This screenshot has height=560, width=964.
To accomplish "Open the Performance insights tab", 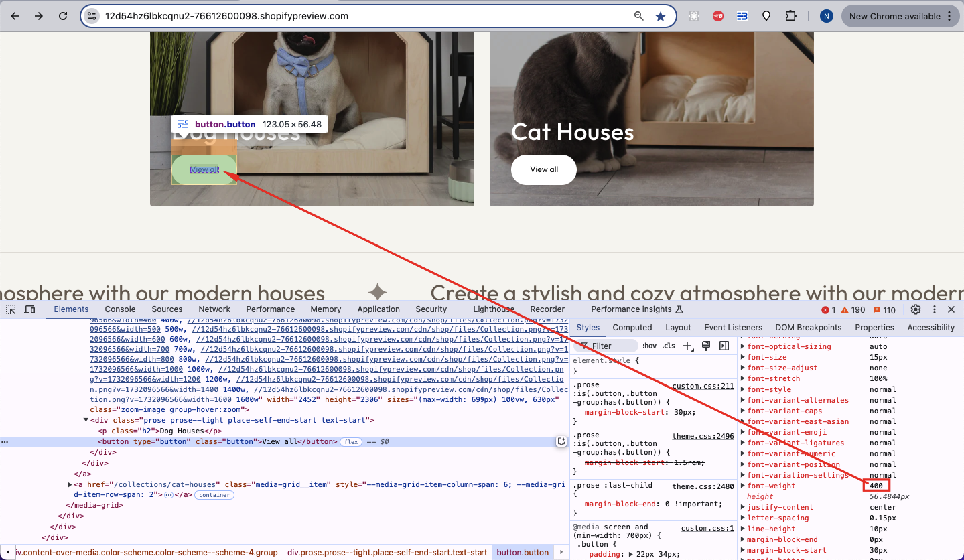I will 636,309.
